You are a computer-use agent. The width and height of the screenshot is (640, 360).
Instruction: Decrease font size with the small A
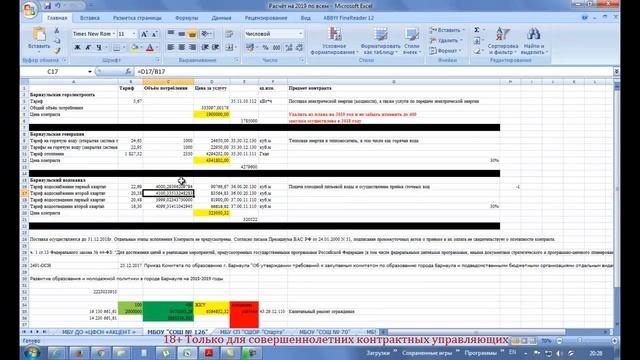pos(154,34)
